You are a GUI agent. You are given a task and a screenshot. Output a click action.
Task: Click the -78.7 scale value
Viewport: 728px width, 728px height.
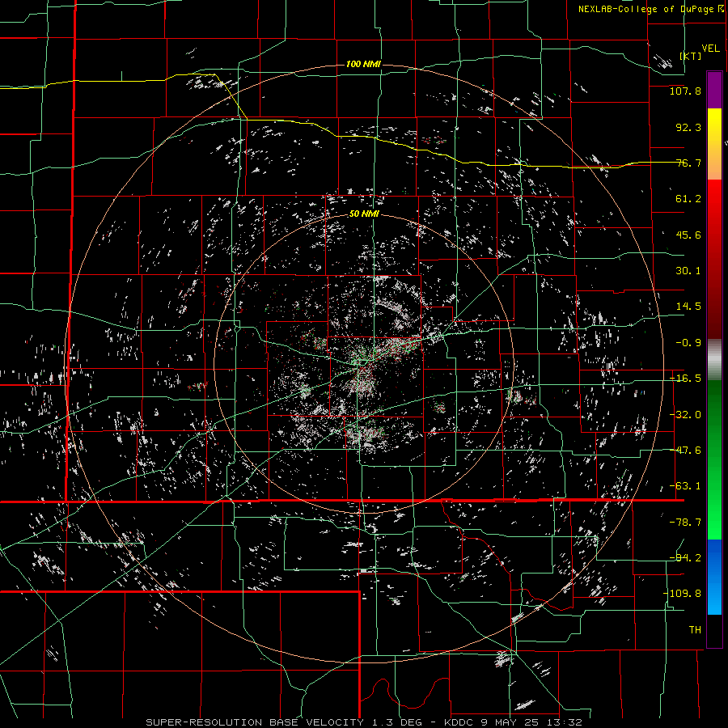click(x=685, y=523)
